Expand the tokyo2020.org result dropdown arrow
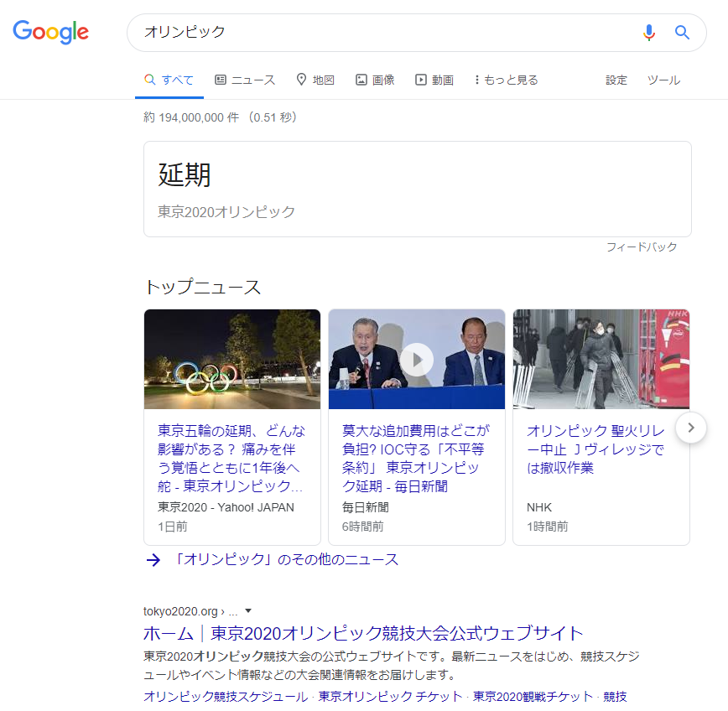 tap(248, 610)
